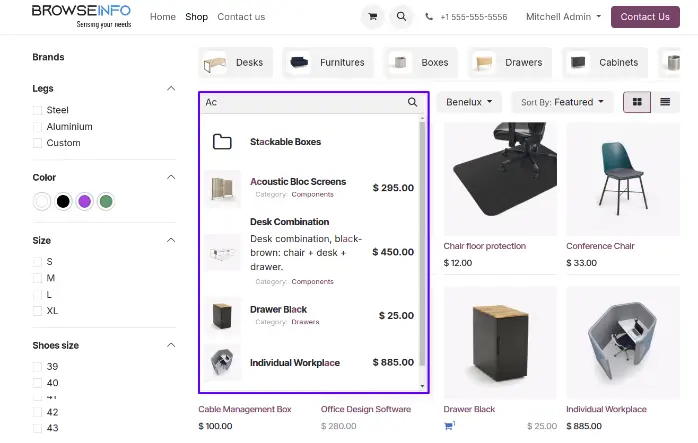The height and width of the screenshot is (443, 698).
Task: Click Components category under Acoustic Bloc Screens
Action: 312,195
